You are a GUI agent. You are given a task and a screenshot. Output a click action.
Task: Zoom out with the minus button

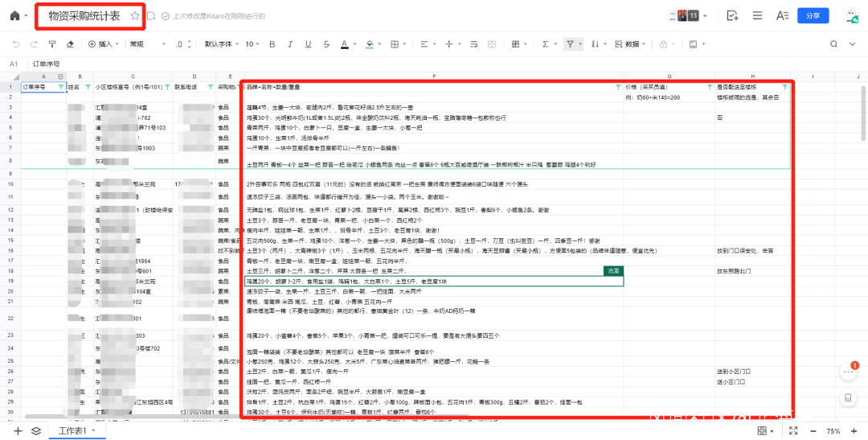[x=813, y=430]
